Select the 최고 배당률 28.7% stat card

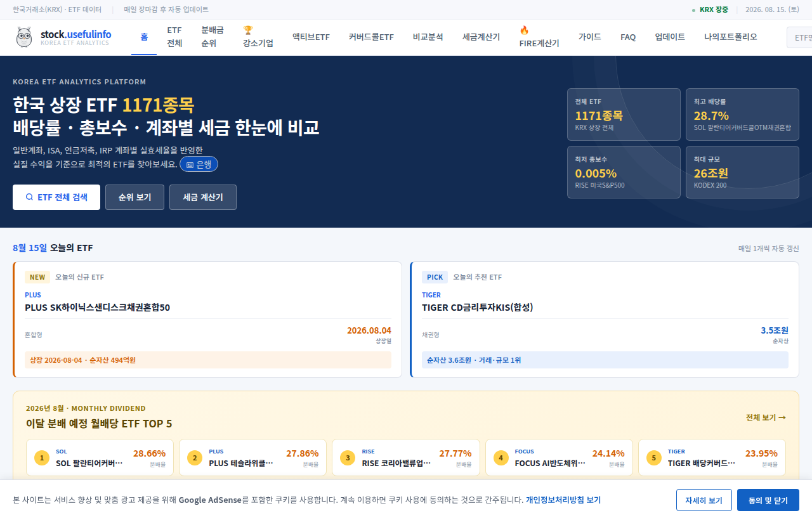[x=742, y=115]
